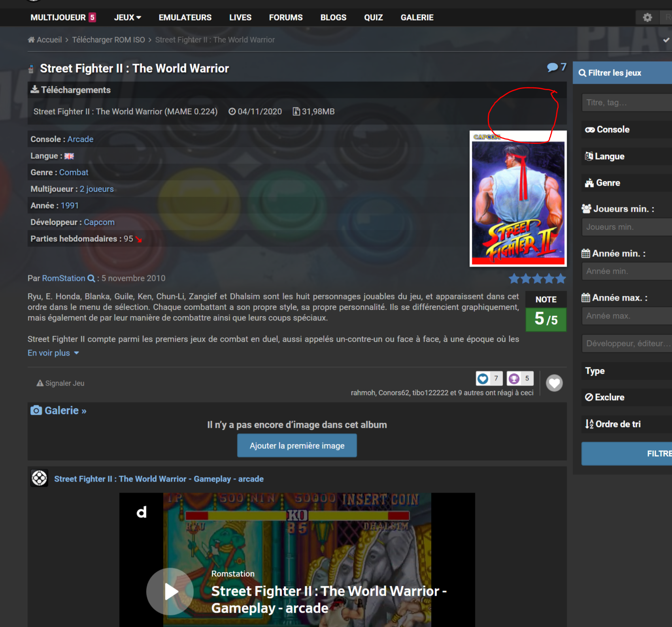This screenshot has height=627, width=672.
Task: Click the Joueurs min. people icon
Action: 586,209
